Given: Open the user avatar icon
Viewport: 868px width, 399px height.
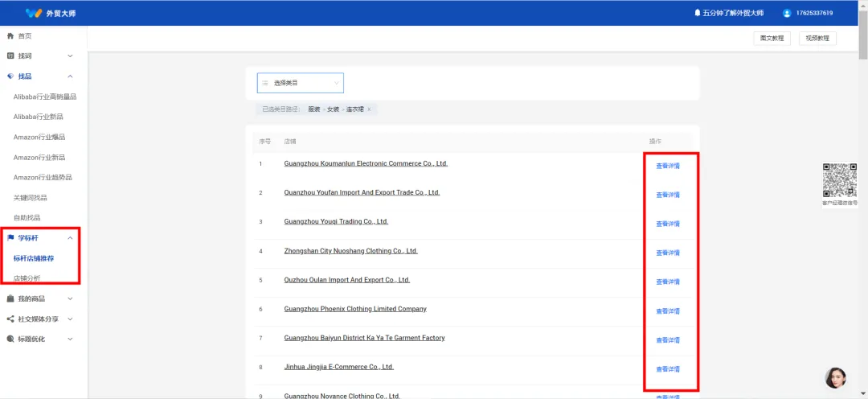Looking at the screenshot, I should (787, 13).
